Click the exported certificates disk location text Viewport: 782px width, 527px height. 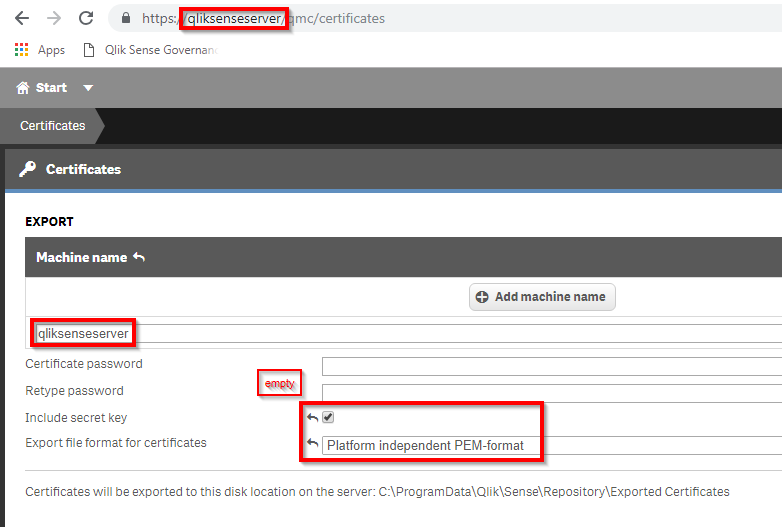pos(378,492)
